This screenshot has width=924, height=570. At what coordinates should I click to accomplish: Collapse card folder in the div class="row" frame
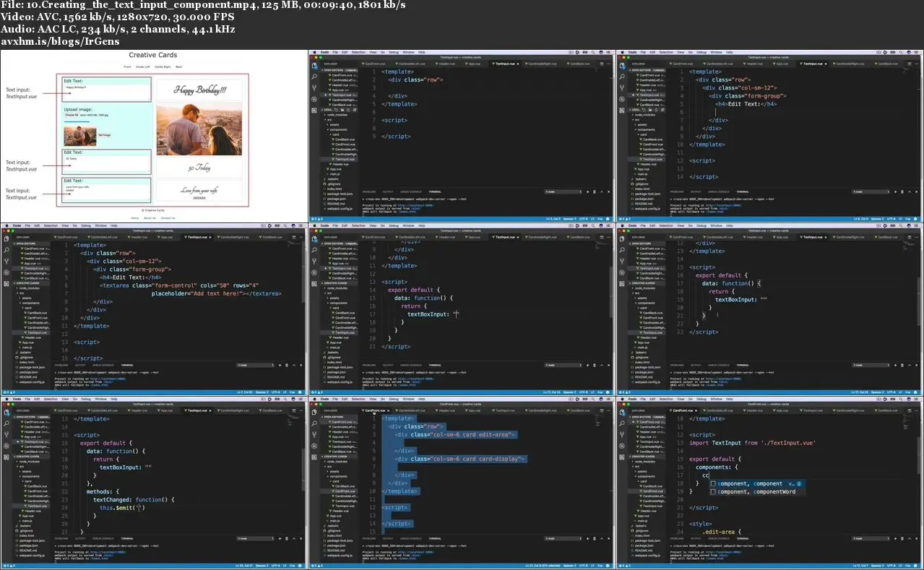(x=334, y=134)
